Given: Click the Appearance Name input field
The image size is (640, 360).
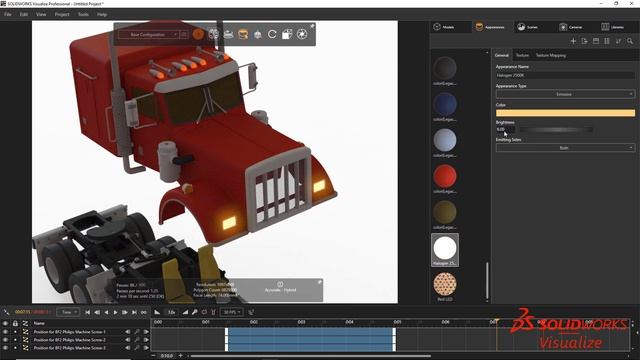Looking at the screenshot, I should (x=565, y=75).
